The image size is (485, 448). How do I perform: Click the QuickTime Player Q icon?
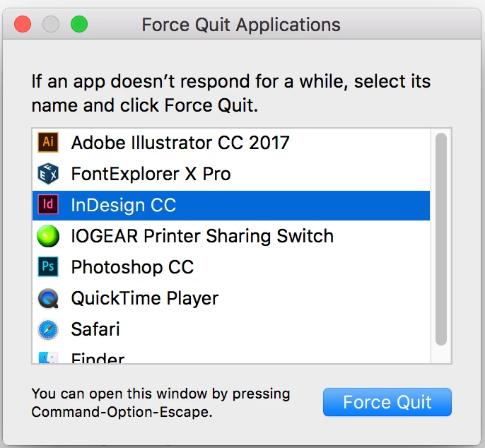48,298
